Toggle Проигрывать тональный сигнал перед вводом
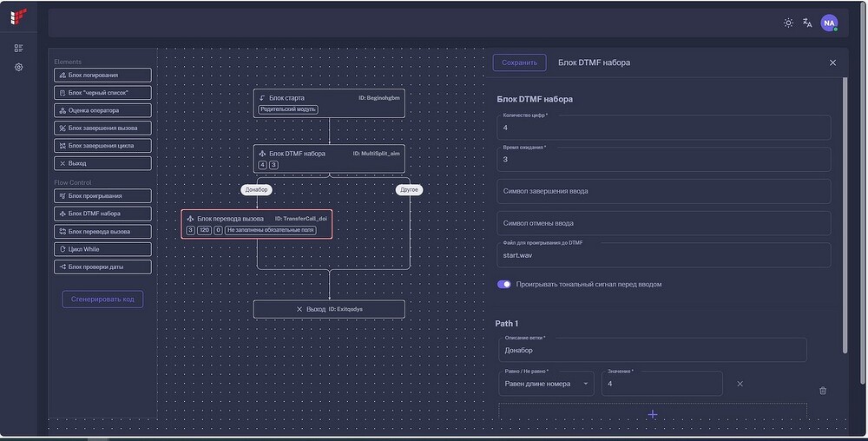 pos(503,285)
